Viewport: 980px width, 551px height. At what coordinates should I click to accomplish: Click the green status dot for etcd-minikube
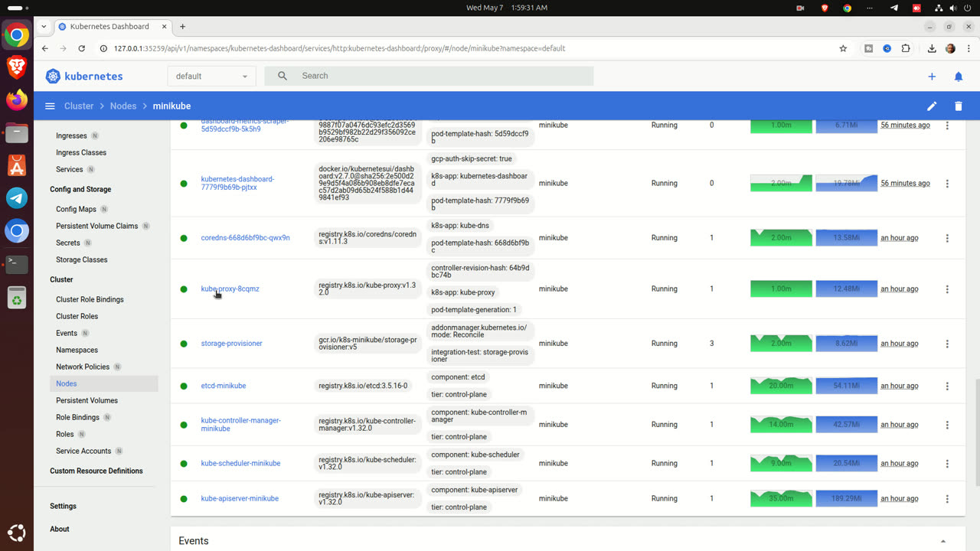[184, 386]
